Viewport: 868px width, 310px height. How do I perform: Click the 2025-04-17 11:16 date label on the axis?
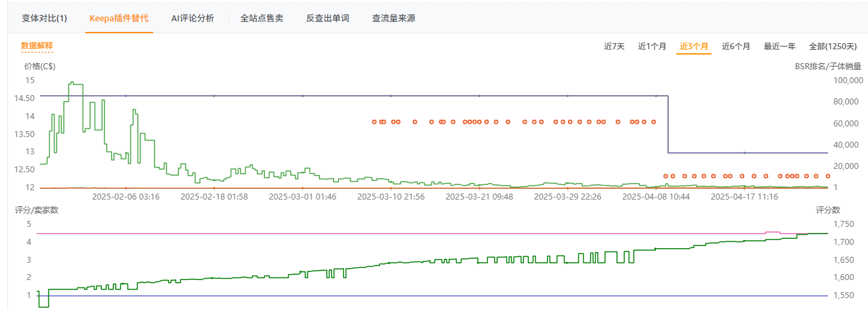(744, 197)
